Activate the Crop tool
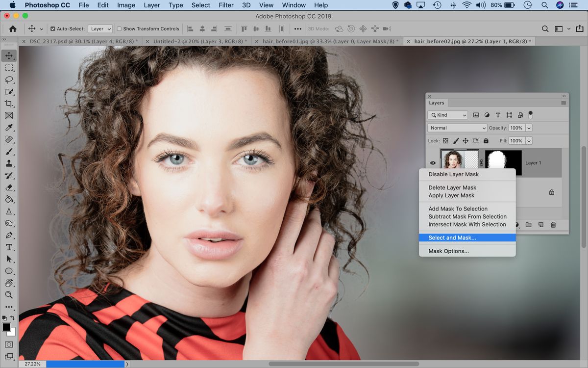Screen dimensions: 588x368 [9, 104]
